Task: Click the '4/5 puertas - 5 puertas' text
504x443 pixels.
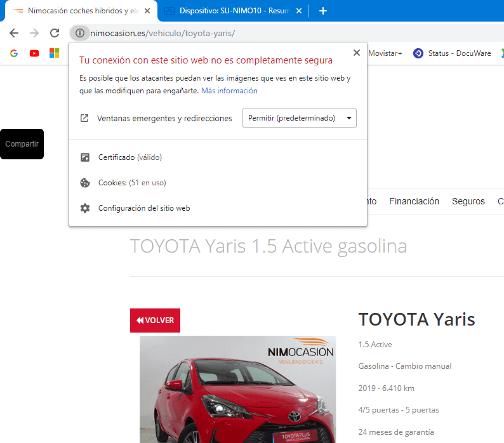Action: pos(399,410)
